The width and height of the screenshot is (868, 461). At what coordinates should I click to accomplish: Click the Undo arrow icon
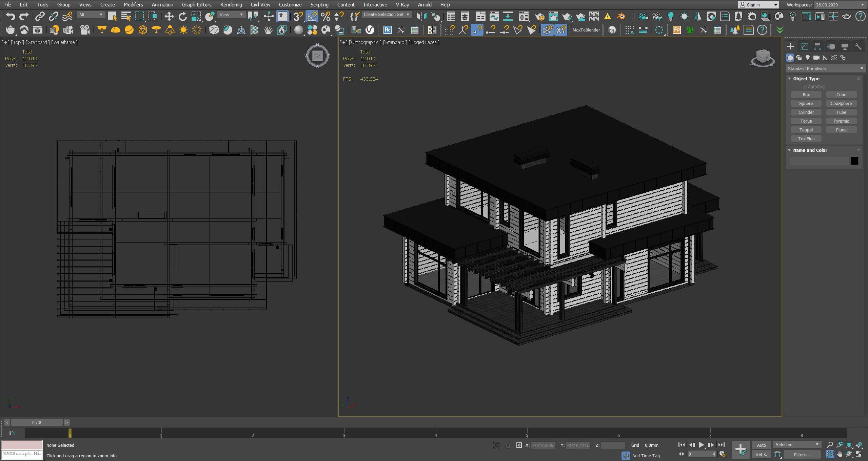point(11,16)
